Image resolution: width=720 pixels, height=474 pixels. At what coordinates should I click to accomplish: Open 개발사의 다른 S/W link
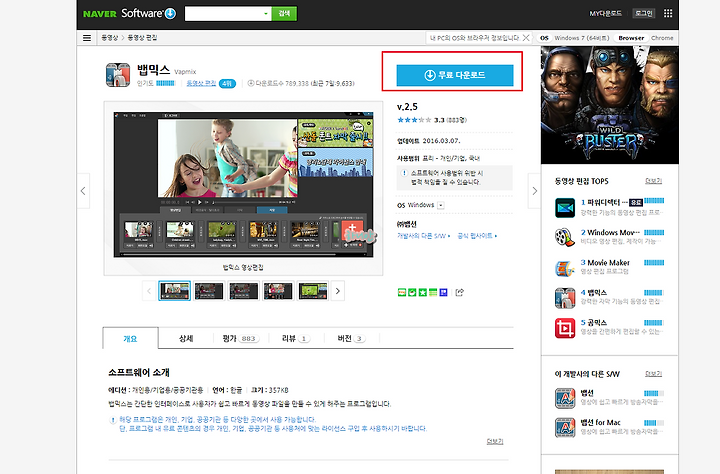[423, 236]
